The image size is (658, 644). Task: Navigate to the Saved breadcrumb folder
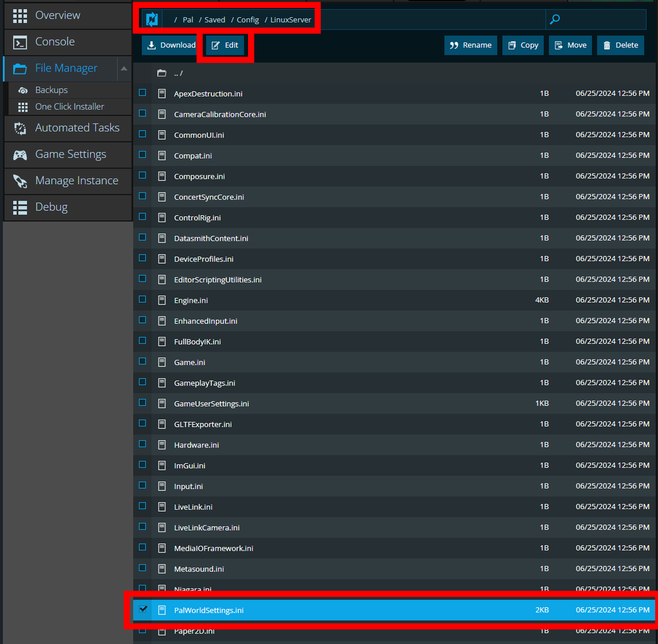pos(215,20)
